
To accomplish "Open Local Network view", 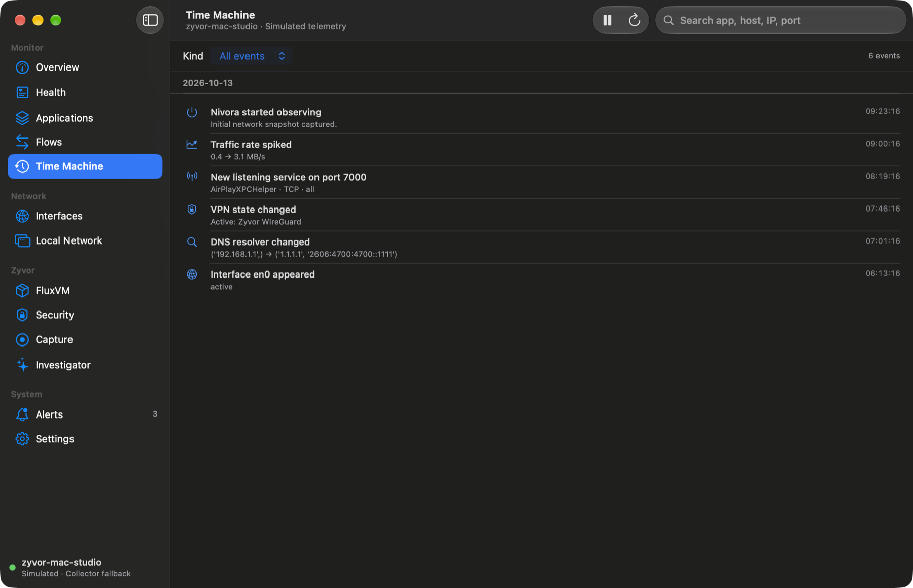I will 85,240.
